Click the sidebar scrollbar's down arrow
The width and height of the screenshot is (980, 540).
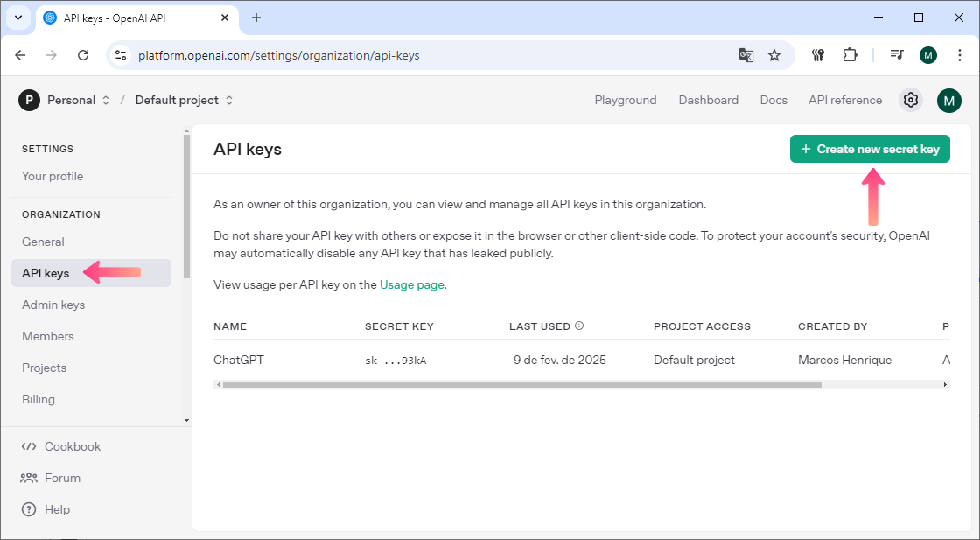coord(186,421)
